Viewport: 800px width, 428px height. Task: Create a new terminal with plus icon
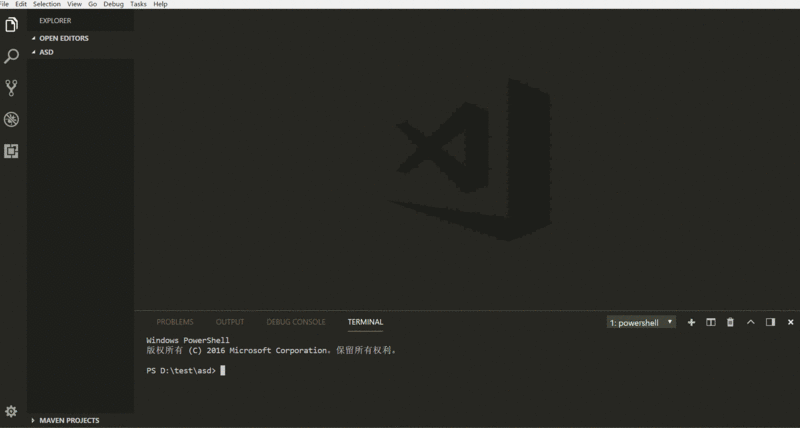pyautogui.click(x=691, y=322)
